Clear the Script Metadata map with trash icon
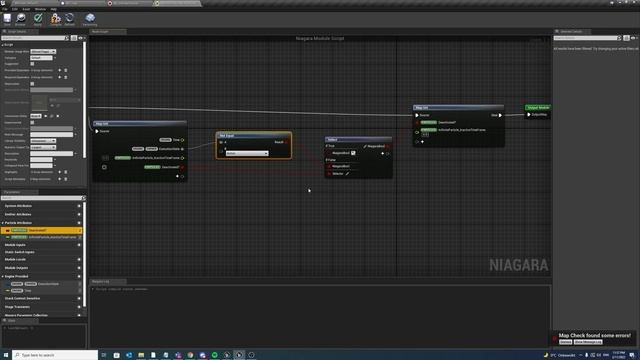This screenshot has width=640, height=360. pos(66,179)
